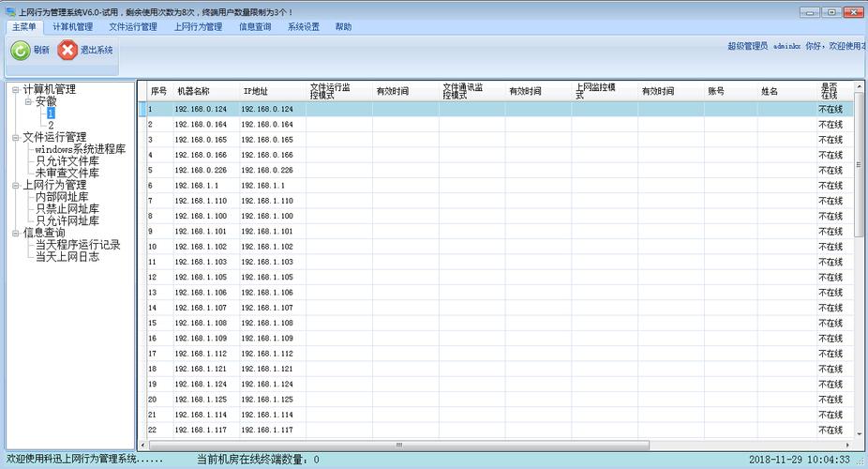Select windows系统进程库 in the tree
Image resolution: width=868 pixels, height=469 pixels.
(80, 149)
